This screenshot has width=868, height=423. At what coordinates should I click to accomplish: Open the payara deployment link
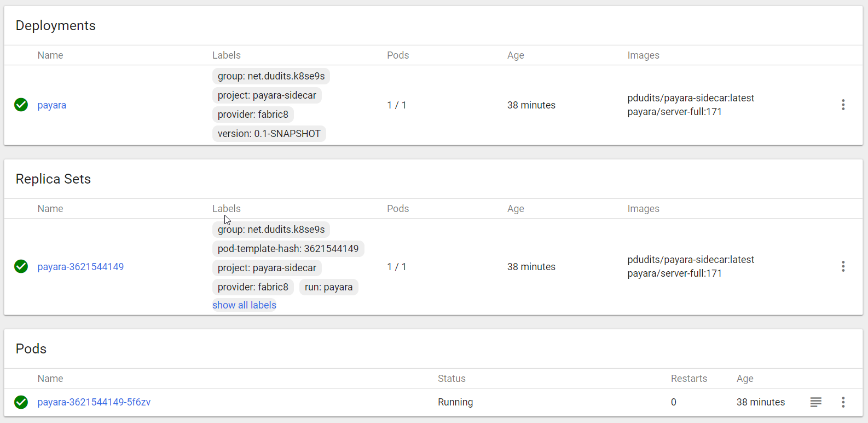pos(52,105)
